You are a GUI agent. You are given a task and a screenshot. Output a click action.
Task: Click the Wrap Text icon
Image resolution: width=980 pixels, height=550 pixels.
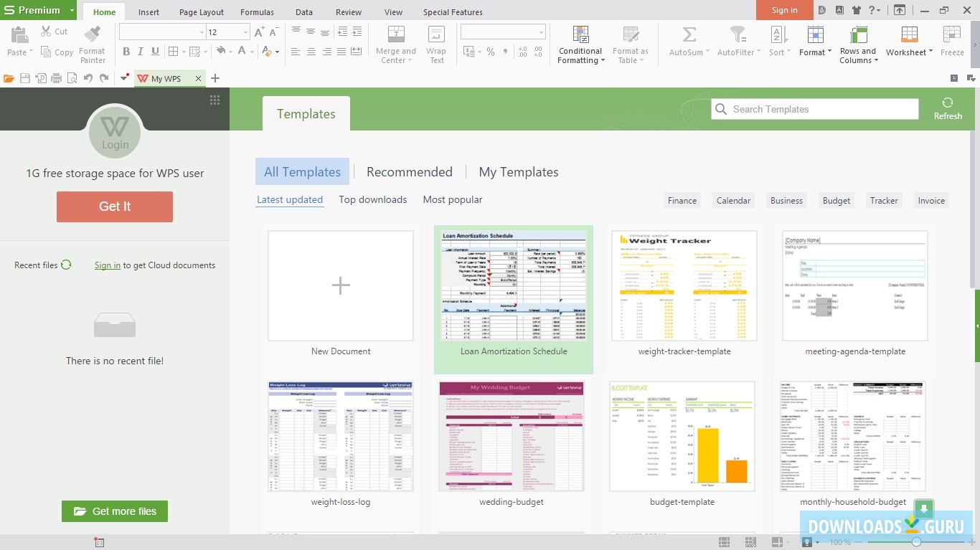coord(436,34)
